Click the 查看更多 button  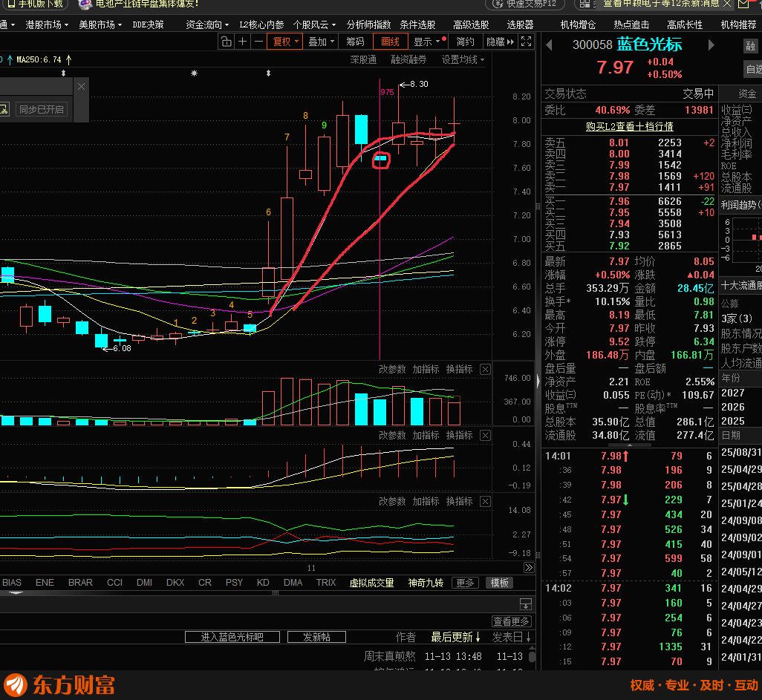click(512, 621)
